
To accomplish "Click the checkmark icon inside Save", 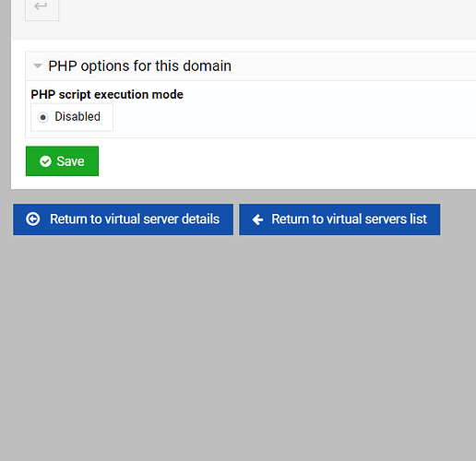I will pyautogui.click(x=45, y=161).
